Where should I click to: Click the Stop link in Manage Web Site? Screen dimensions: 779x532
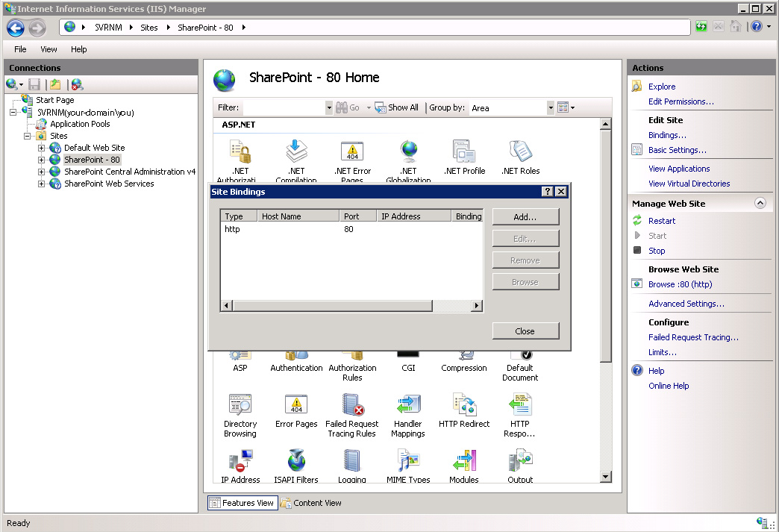[657, 251]
